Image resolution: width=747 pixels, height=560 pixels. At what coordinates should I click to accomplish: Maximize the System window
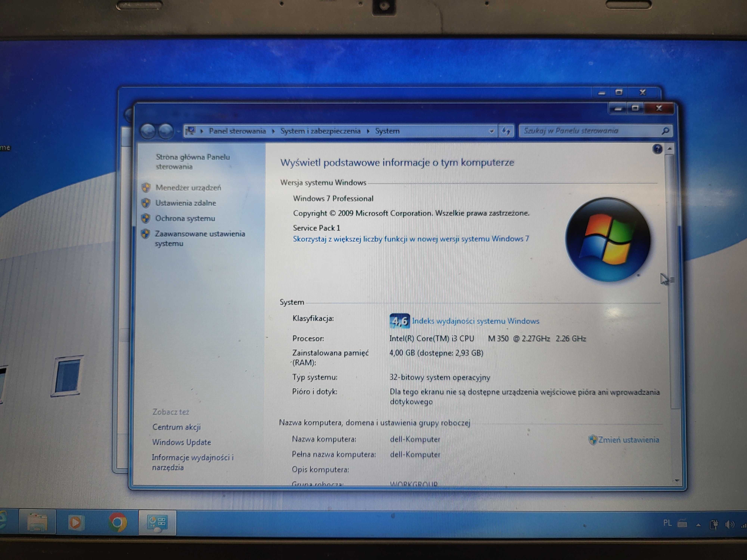(635, 108)
